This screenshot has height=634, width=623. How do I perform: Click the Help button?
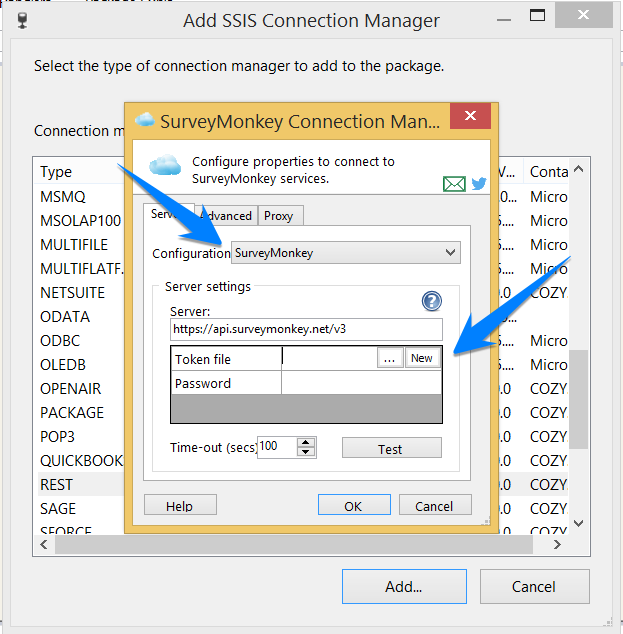point(180,505)
